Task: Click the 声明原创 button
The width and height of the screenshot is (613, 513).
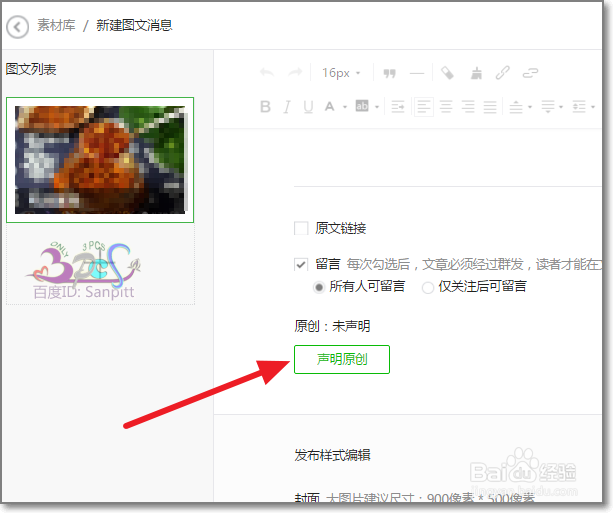Action: (x=342, y=359)
